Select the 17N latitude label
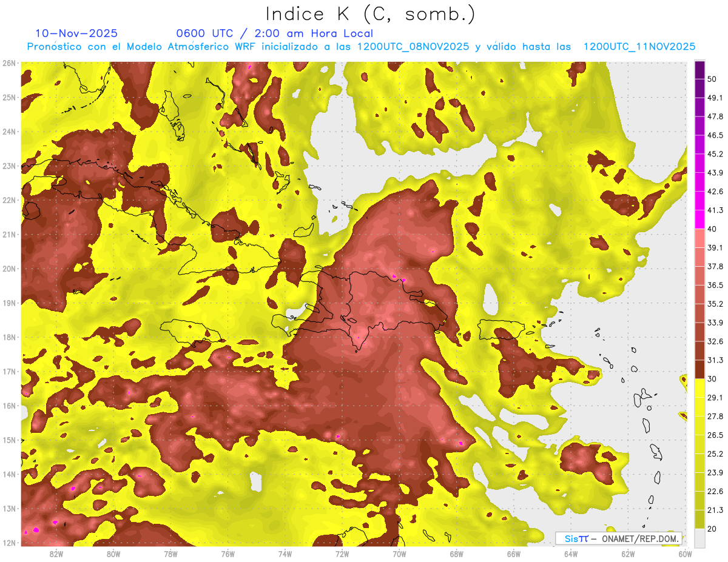 click(8, 371)
